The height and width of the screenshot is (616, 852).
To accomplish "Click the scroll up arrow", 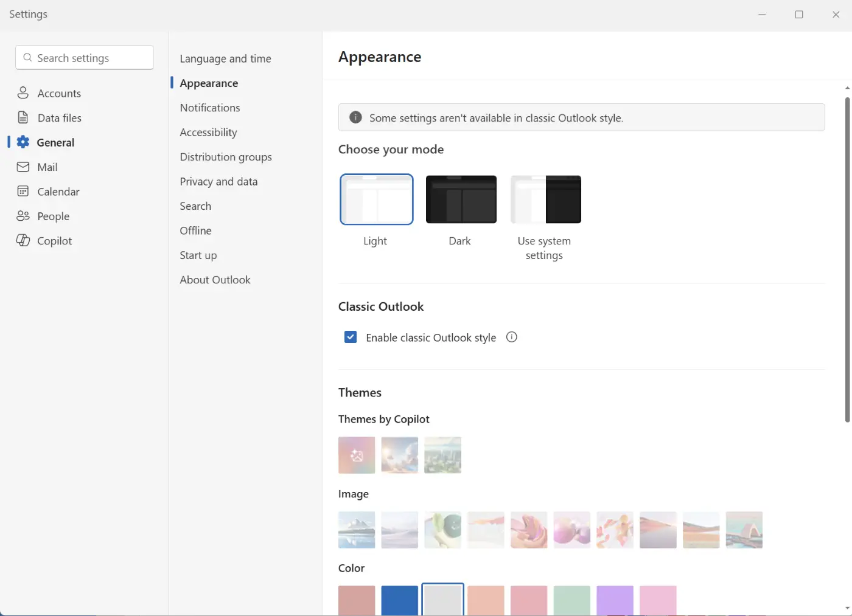I will pyautogui.click(x=847, y=88).
